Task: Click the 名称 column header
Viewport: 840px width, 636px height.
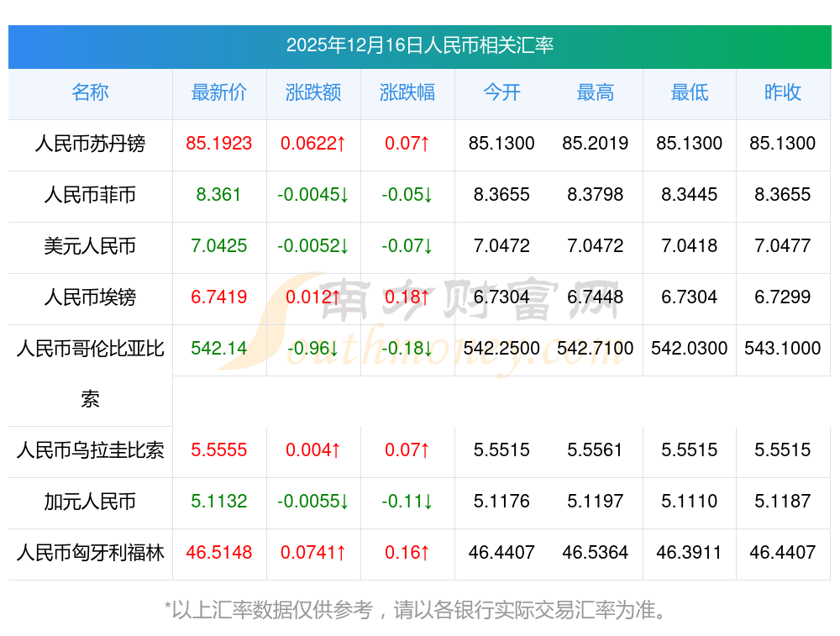Action: click(x=90, y=92)
